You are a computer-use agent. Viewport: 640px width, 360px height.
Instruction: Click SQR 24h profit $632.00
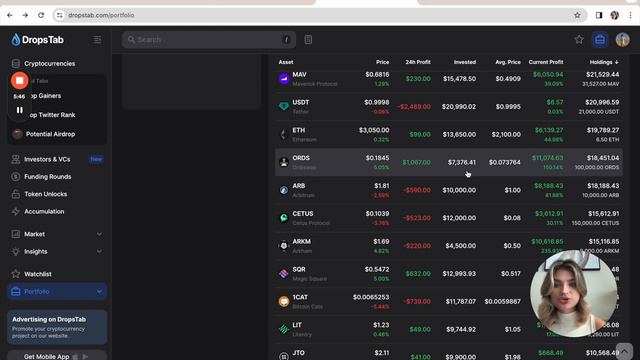coord(418,273)
